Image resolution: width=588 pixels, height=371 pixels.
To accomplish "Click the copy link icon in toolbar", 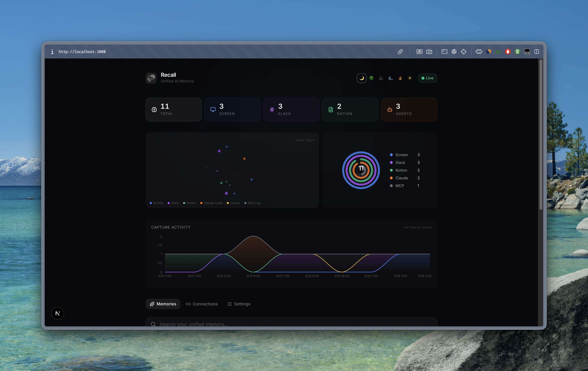I will coord(400,52).
